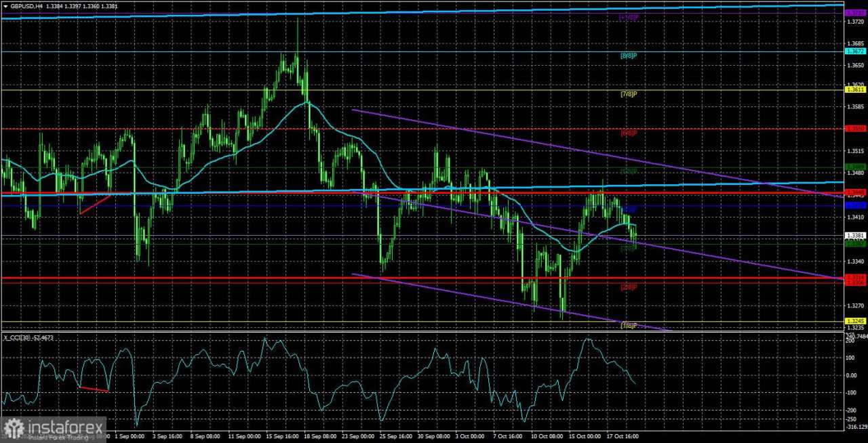Screen dimensions: 868x443
Task: Click the Instant Forex Trading text
Action: point(58,438)
